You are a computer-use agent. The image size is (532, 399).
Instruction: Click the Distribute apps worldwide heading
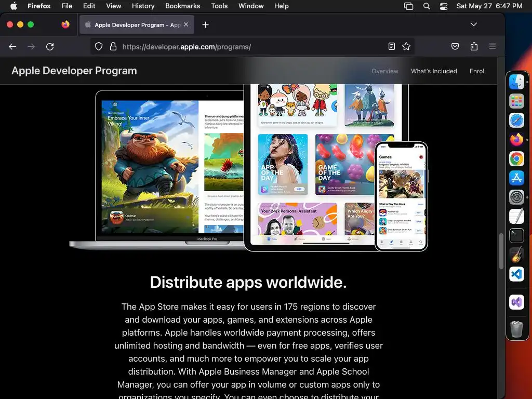pos(248,282)
